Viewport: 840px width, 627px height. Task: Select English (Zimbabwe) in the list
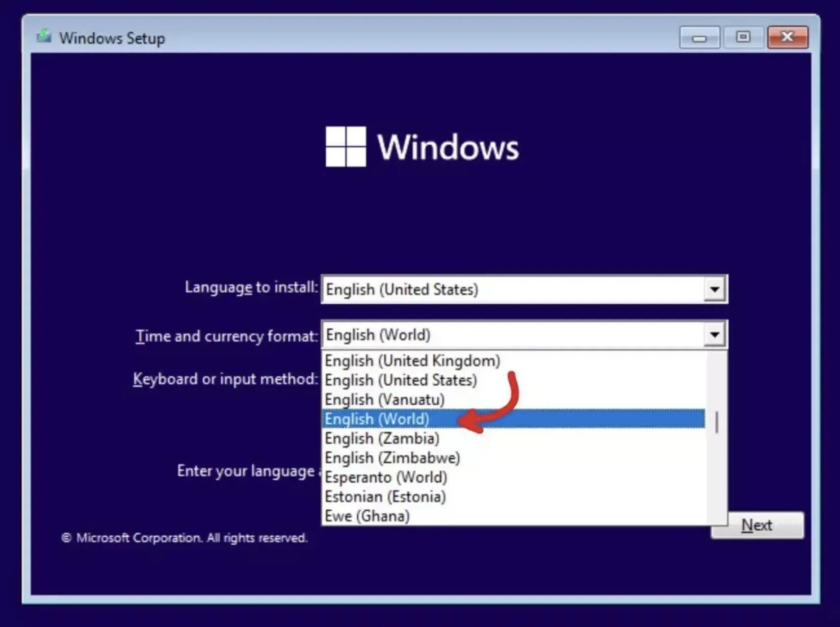514,458
